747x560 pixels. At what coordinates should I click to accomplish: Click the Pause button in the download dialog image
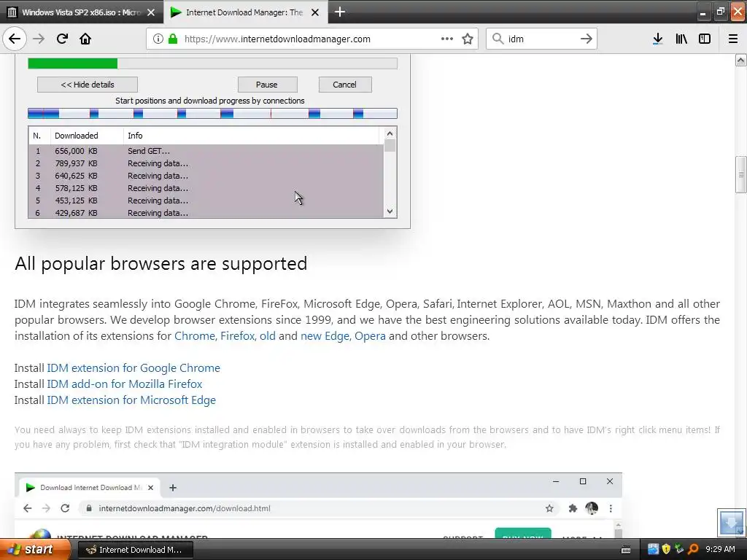pyautogui.click(x=267, y=85)
